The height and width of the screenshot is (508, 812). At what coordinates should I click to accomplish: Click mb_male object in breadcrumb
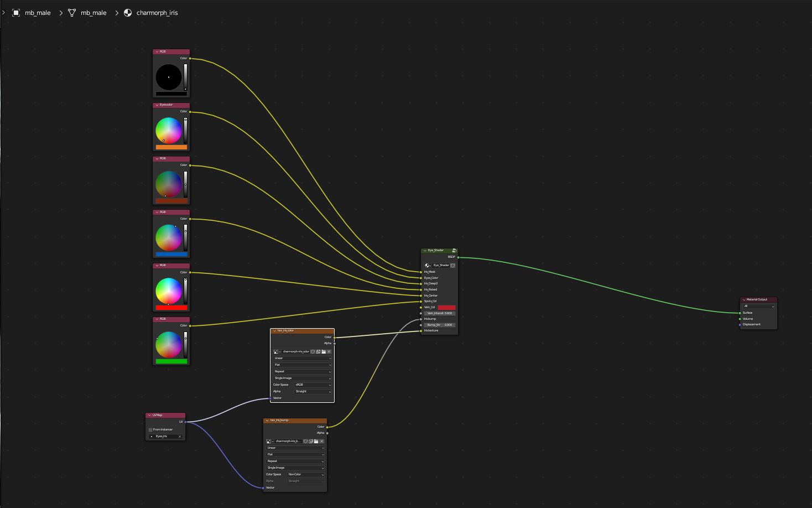[x=38, y=13]
